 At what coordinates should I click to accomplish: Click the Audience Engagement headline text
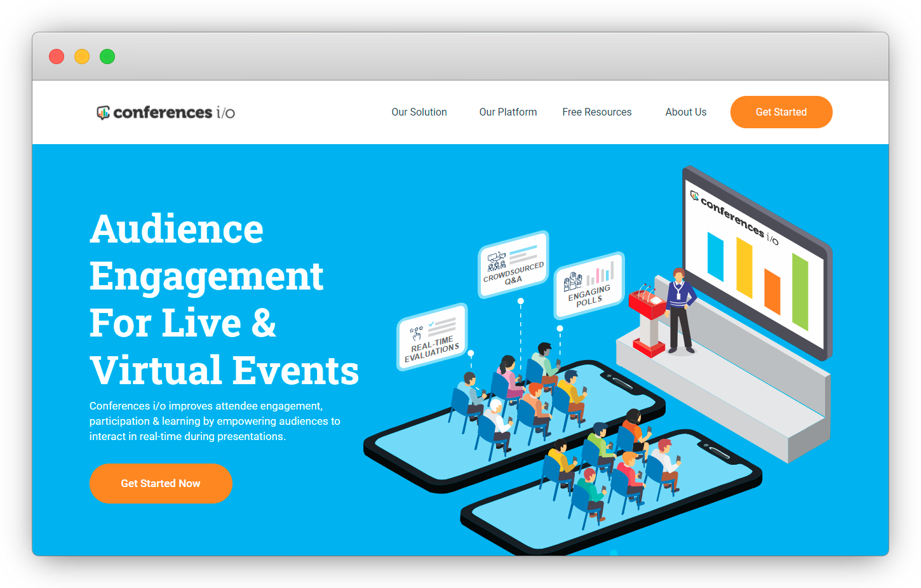224,299
